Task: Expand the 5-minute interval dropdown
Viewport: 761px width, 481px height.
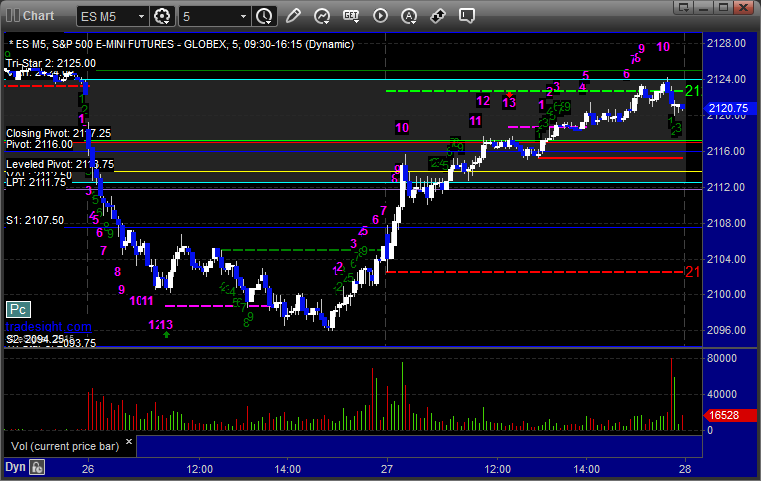Action: tap(215, 17)
